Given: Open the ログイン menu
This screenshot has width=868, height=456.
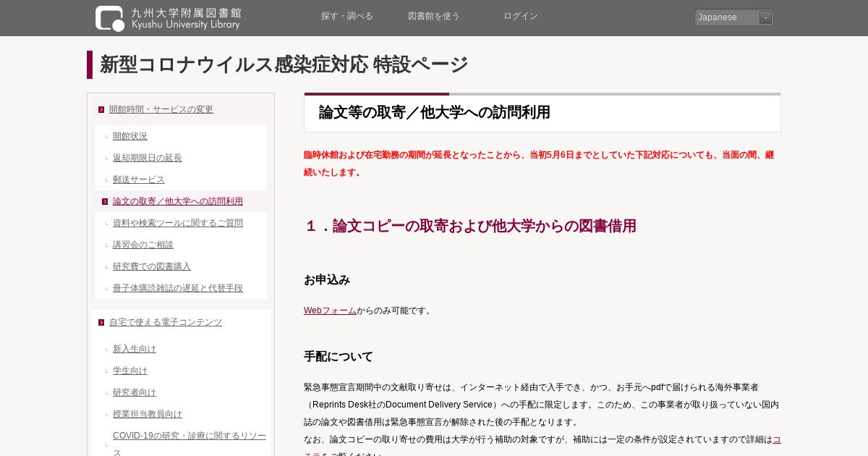Looking at the screenshot, I should pyautogui.click(x=521, y=17).
